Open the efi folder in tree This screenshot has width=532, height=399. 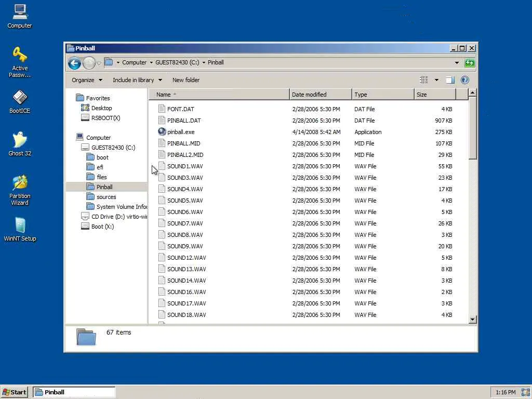pos(100,167)
